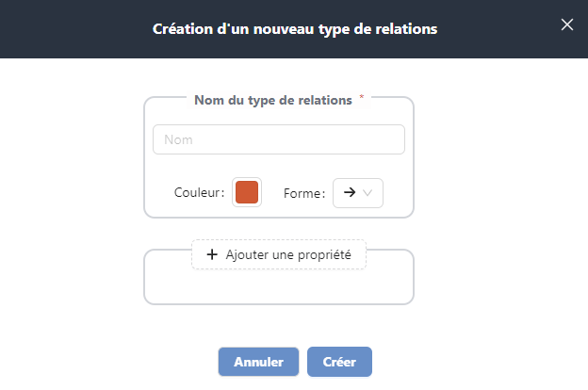The image size is (588, 390).
Task: Click the arrow shape icon in Forme
Action: [349, 192]
